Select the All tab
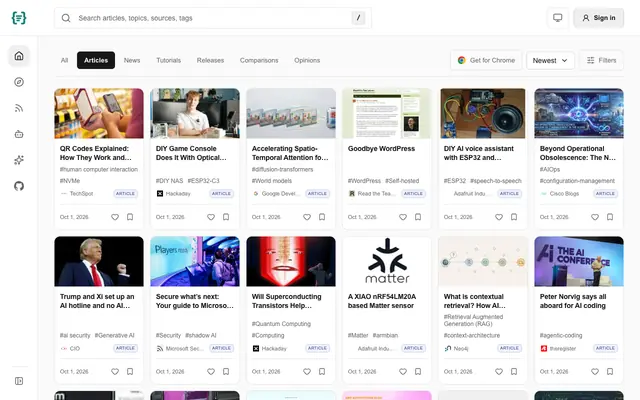Image resolution: width=640 pixels, height=400 pixels. [64, 60]
